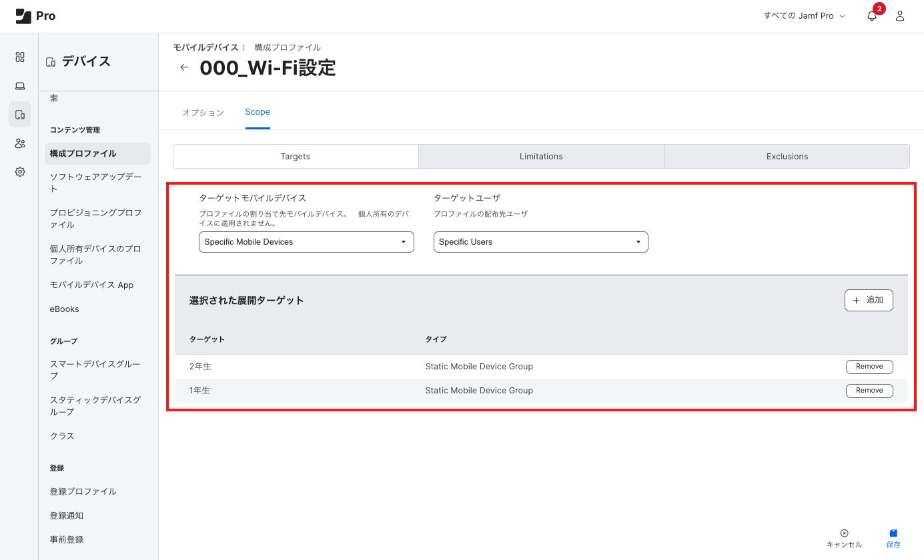Viewport: 924px width, 560px height.
Task: Click Static Mobile Device Group in 2年生 row
Action: [479, 367]
